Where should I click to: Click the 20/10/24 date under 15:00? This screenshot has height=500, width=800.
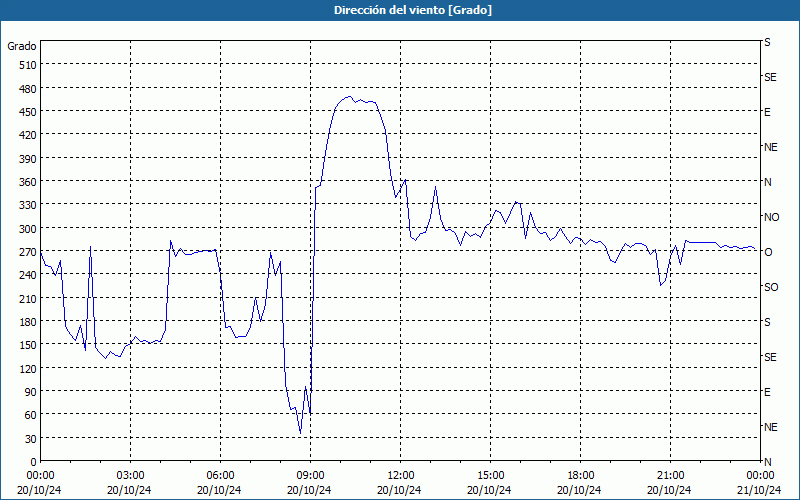[x=489, y=490]
